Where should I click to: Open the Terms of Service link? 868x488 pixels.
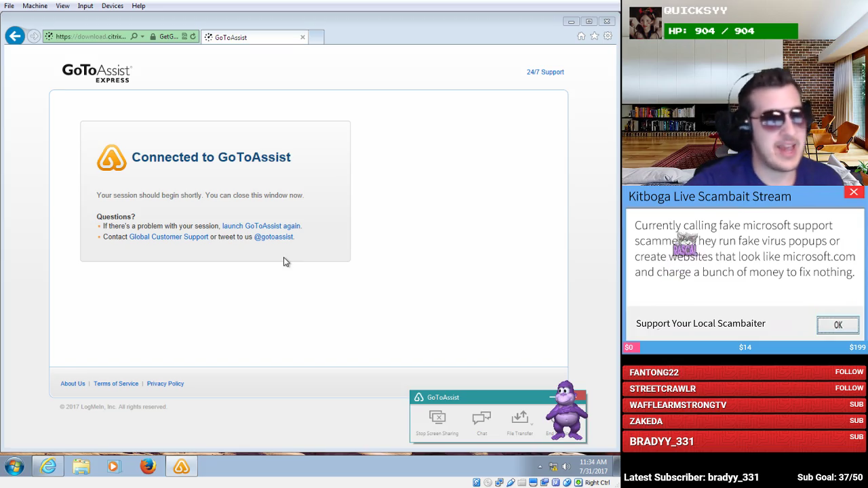click(x=116, y=384)
